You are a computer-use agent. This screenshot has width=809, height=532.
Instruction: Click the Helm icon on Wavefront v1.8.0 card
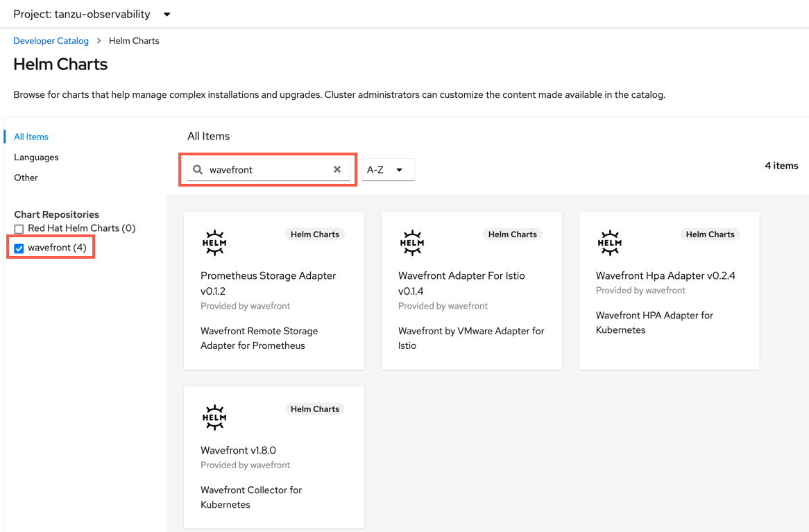point(214,418)
